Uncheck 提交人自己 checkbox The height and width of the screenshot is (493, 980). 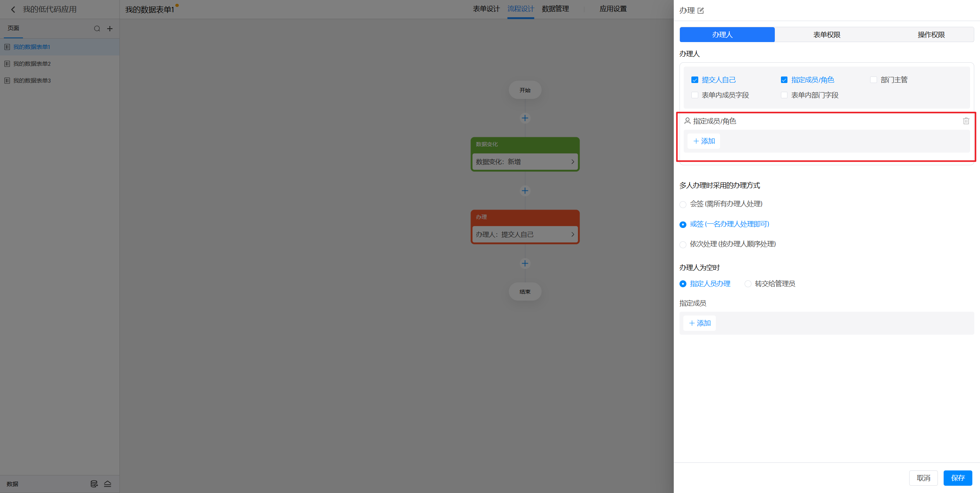pos(695,80)
